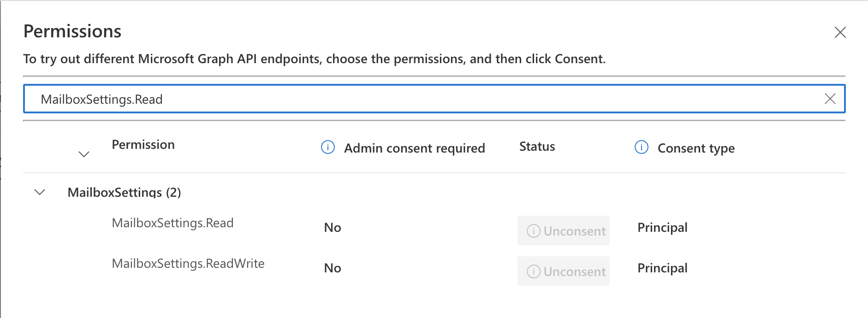868x318 pixels.
Task: Close the Permissions panel
Action: [x=840, y=32]
